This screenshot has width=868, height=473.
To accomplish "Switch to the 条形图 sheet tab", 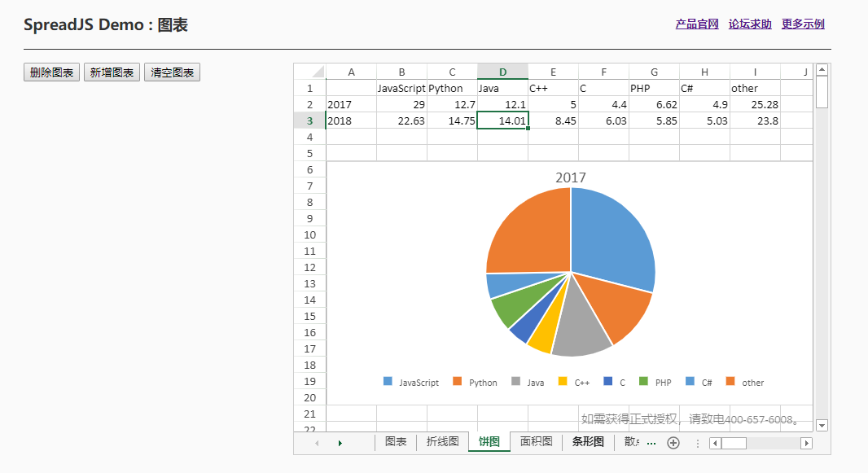I will tap(588, 441).
